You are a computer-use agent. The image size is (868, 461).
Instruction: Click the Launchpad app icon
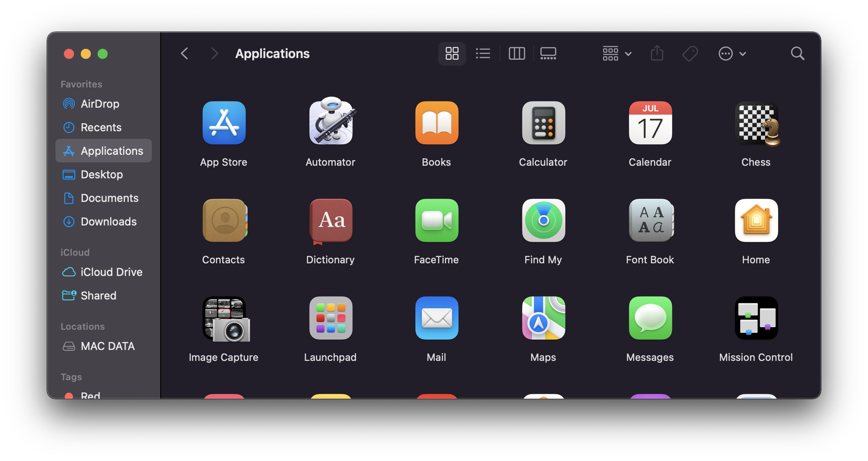tap(331, 318)
